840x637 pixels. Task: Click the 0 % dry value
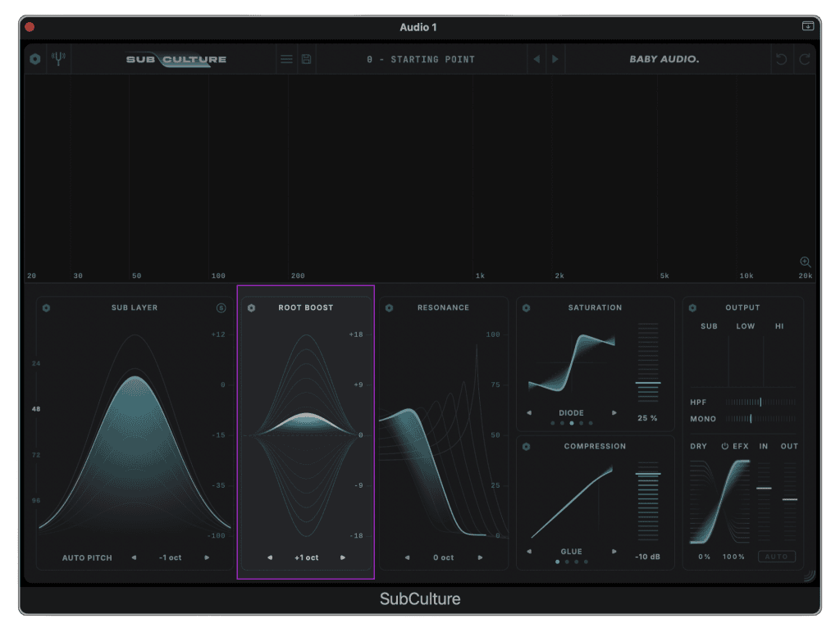tap(704, 557)
